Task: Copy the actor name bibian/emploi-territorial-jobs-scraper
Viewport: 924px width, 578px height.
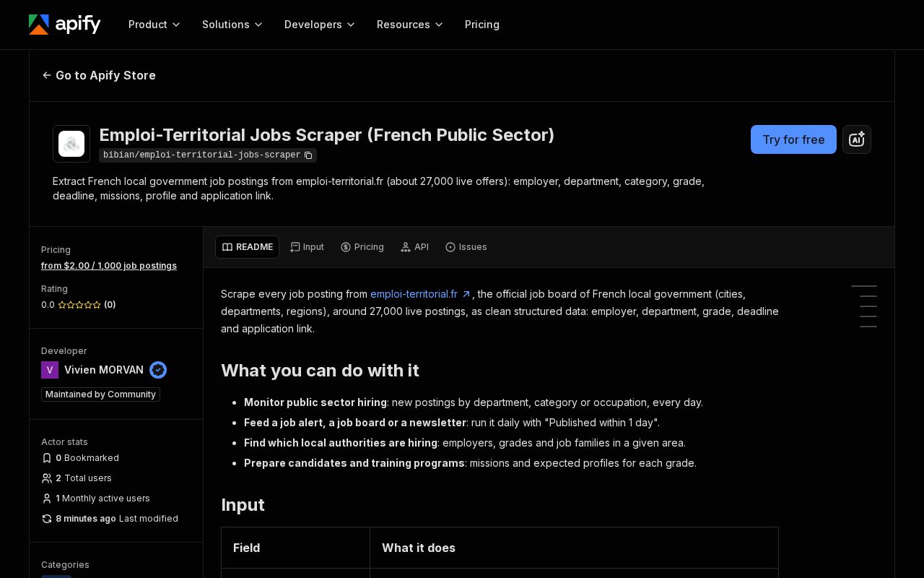Action: 308,155
